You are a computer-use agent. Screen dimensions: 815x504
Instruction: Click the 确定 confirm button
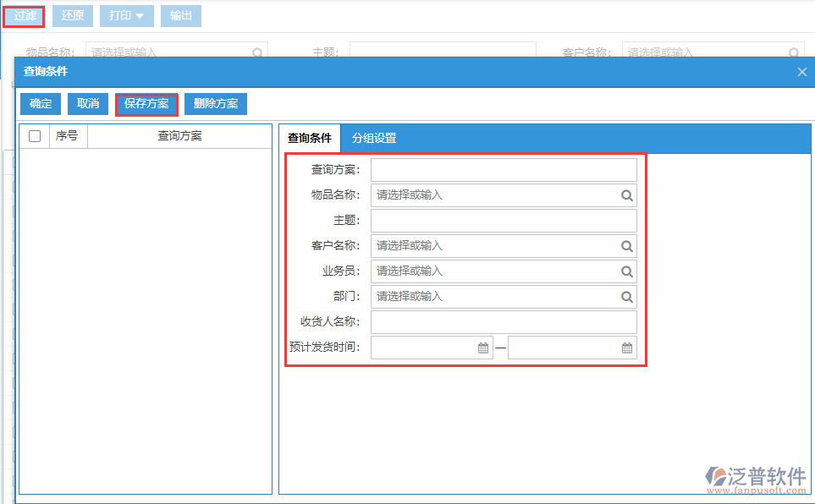pyautogui.click(x=40, y=103)
